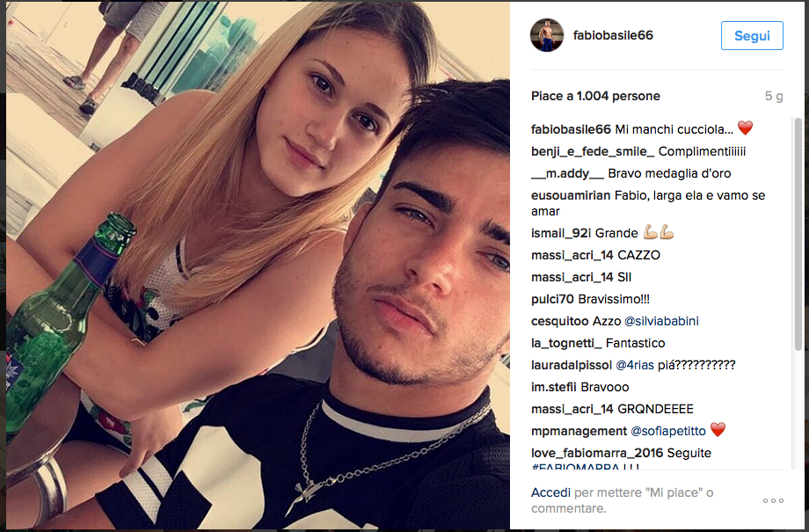Click the 'Piace a 1.004 persone' likes count
This screenshot has height=532, width=809.
tap(595, 96)
